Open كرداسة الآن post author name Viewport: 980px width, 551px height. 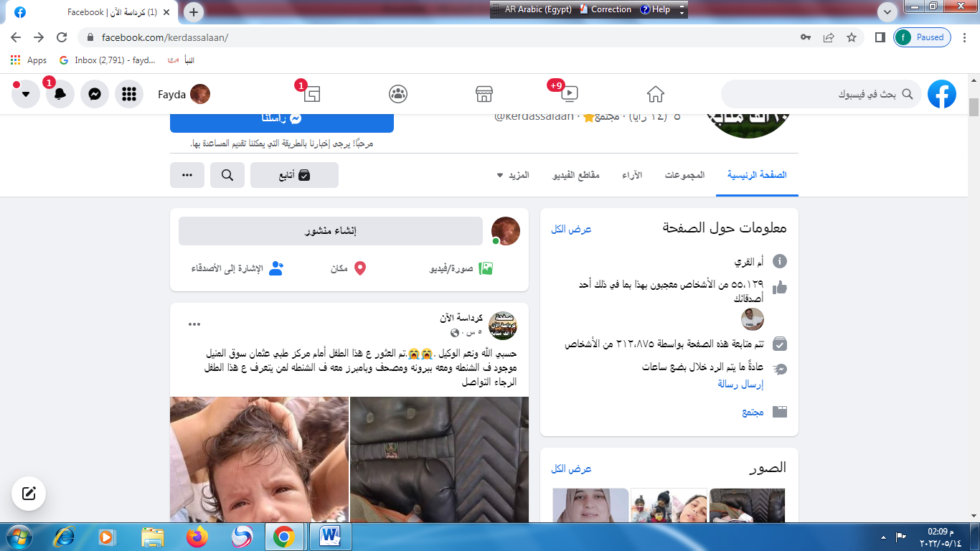[x=461, y=318]
